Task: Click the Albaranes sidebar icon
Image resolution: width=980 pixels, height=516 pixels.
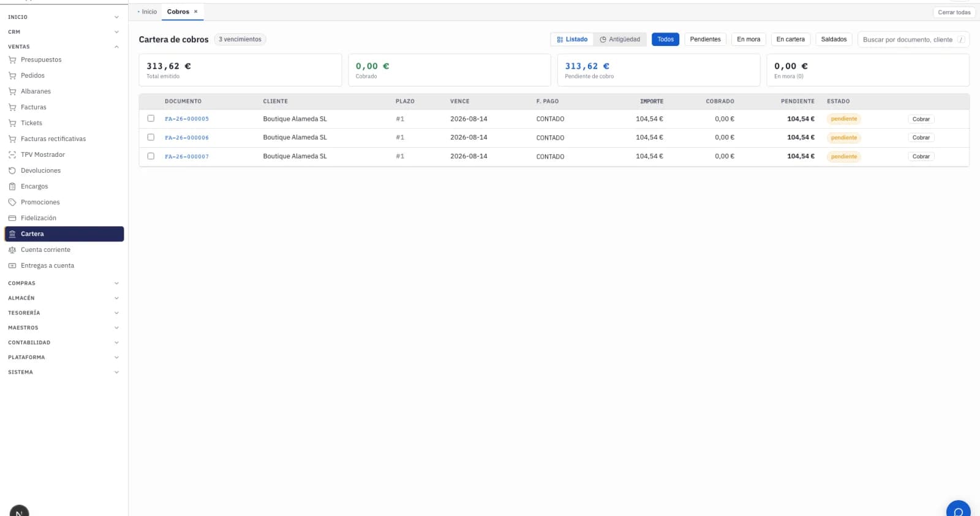Action: pos(12,92)
